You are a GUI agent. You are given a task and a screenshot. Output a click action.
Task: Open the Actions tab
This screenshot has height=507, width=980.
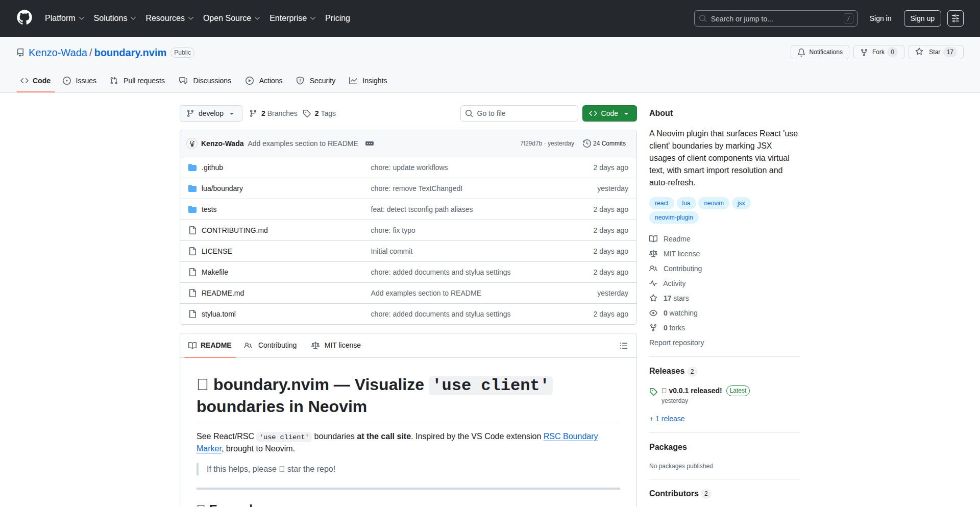point(264,81)
